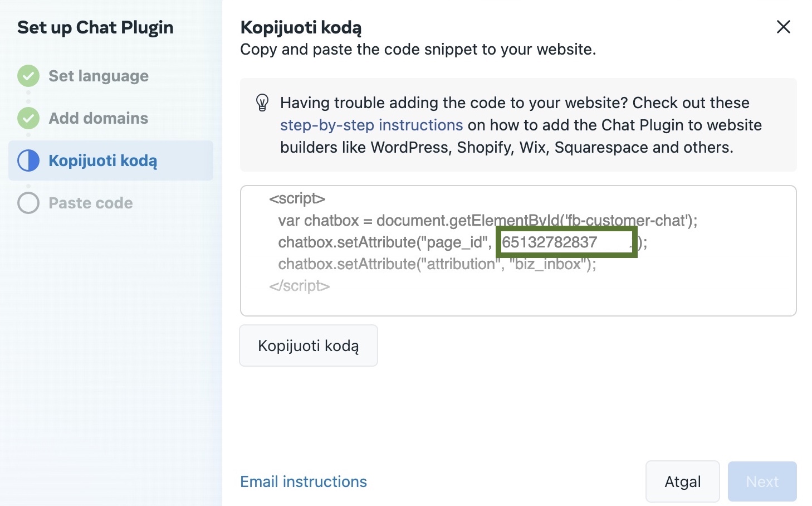
Task: Click the lightbulb tip icon
Action: click(262, 103)
